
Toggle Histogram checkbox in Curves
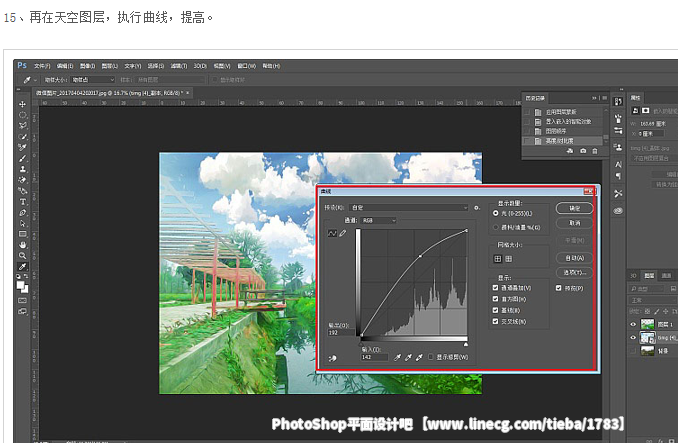click(x=495, y=299)
